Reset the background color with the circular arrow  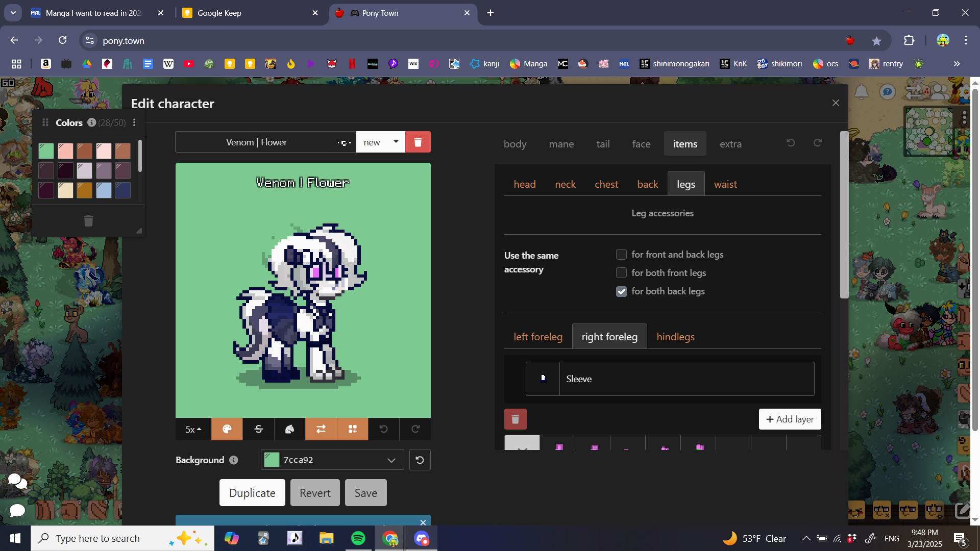pos(420,460)
